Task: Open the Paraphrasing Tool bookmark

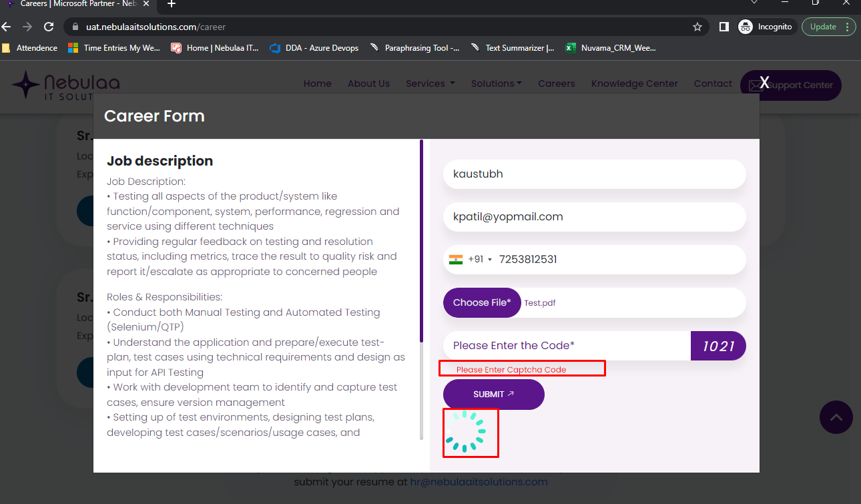Action: click(x=414, y=48)
